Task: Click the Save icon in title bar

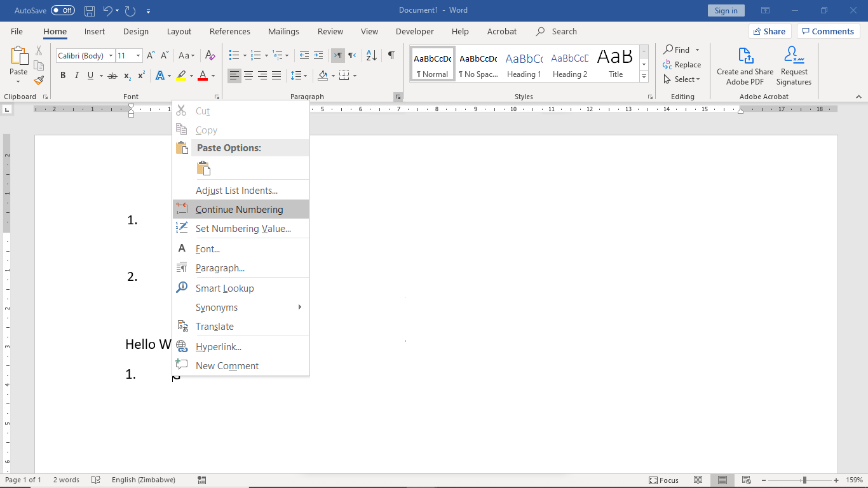Action: pos(90,11)
